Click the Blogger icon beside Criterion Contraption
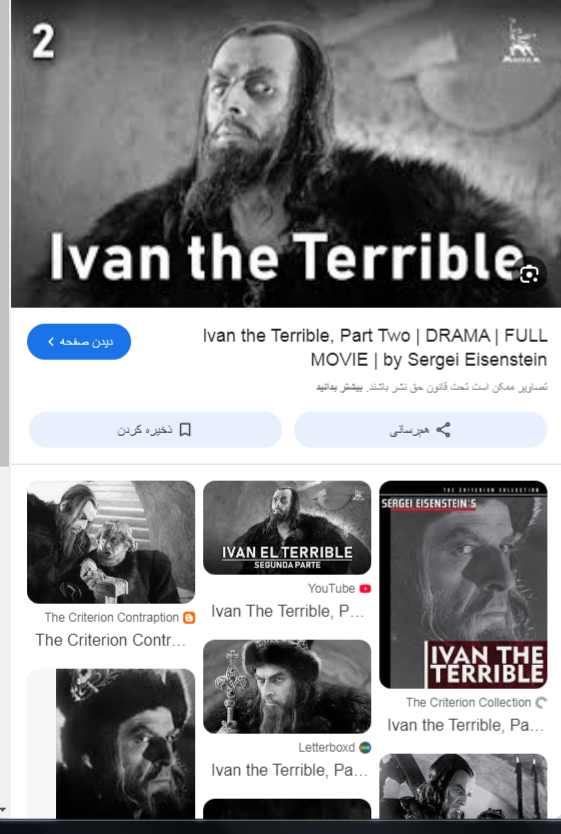561x834 pixels. point(189,618)
